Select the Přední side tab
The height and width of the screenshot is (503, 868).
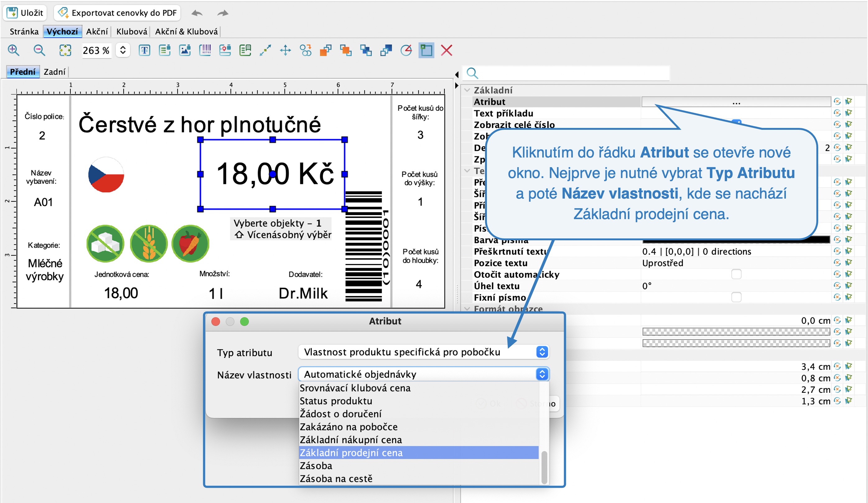[23, 72]
